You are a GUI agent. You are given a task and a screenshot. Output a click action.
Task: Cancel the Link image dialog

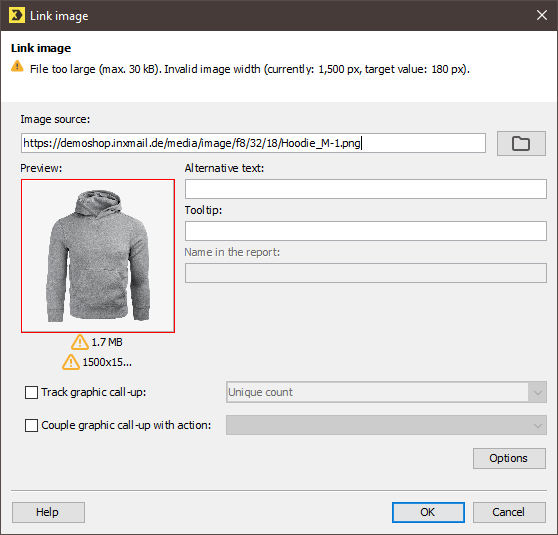point(509,512)
